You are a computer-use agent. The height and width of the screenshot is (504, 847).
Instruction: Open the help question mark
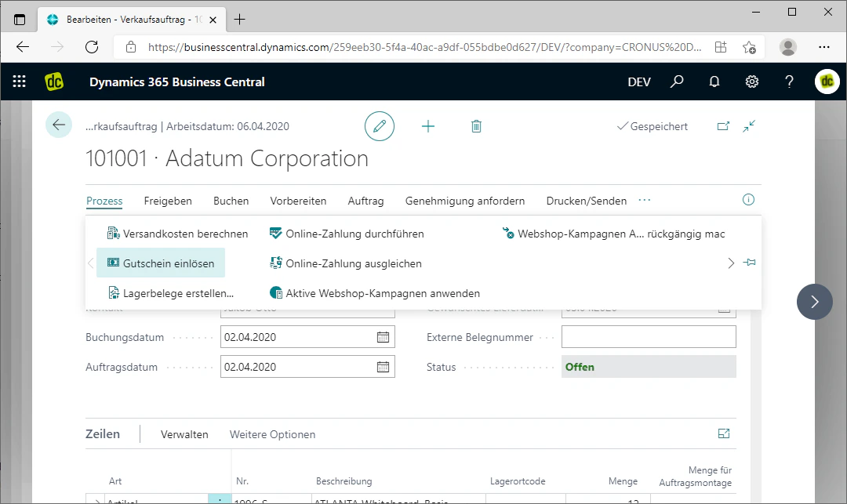click(x=789, y=82)
